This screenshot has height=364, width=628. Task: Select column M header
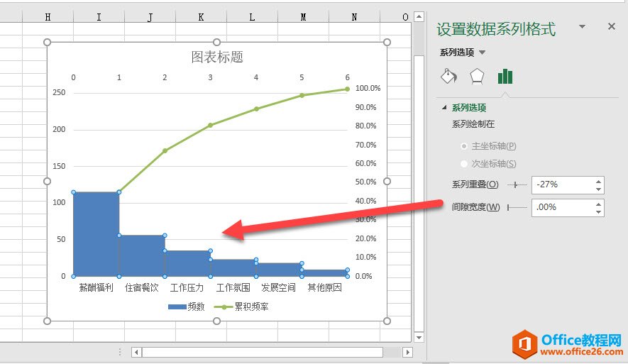coord(303,17)
